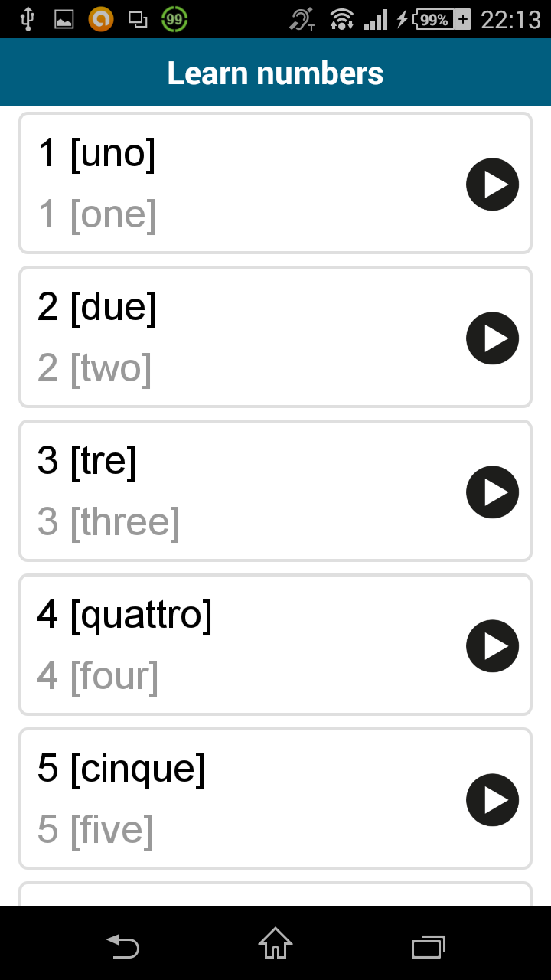
Task: Open the recent apps overview
Action: pos(428,946)
